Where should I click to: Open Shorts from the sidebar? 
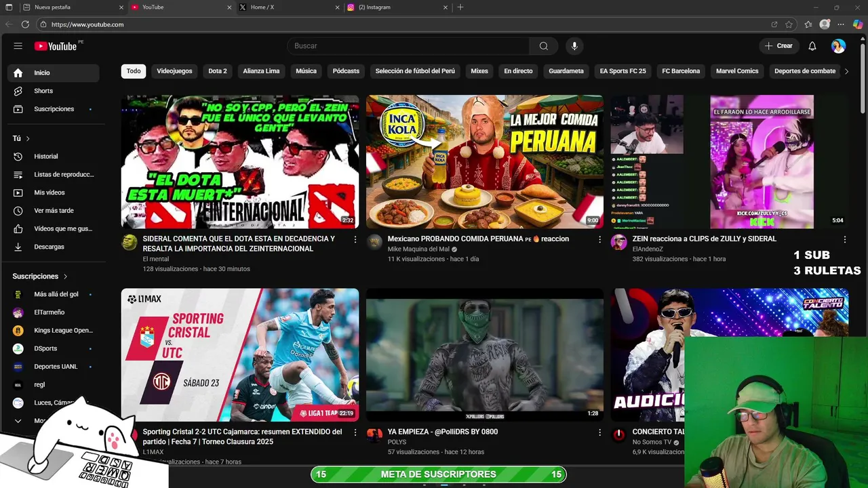click(53, 91)
